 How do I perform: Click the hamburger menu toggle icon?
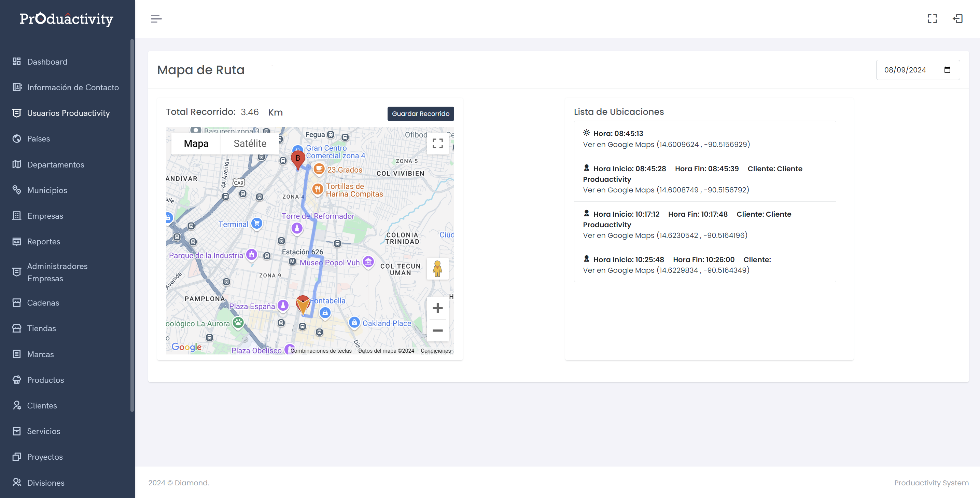[x=156, y=19]
